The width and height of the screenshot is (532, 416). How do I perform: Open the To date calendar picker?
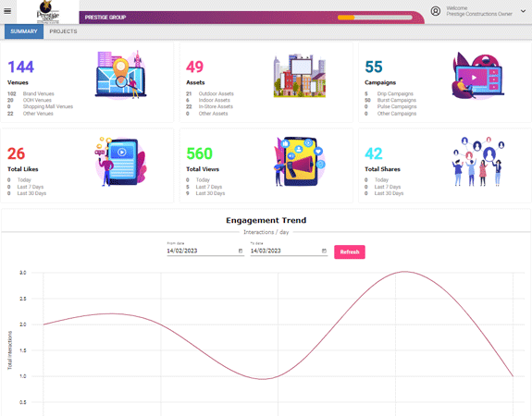(324, 251)
